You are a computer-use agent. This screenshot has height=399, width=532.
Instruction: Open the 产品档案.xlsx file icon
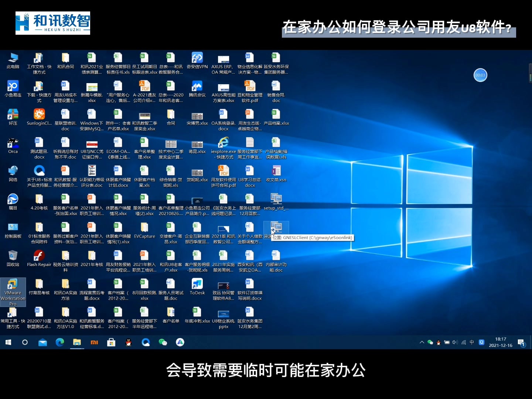276,117
